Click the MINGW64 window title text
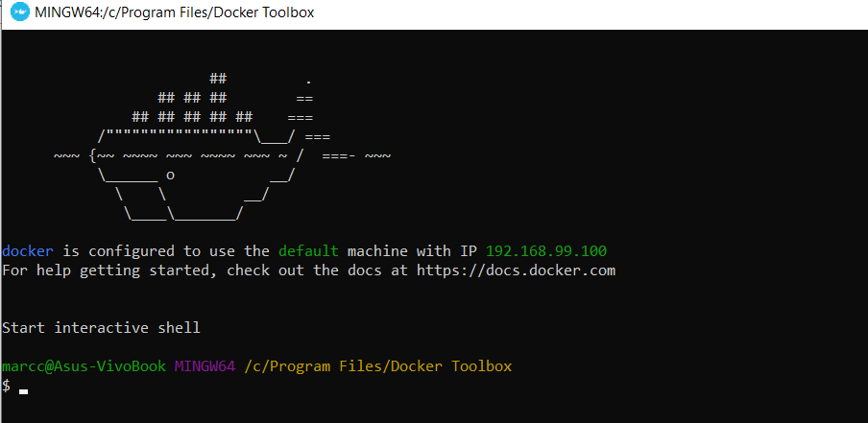Image resolution: width=868 pixels, height=423 pixels. (x=175, y=12)
